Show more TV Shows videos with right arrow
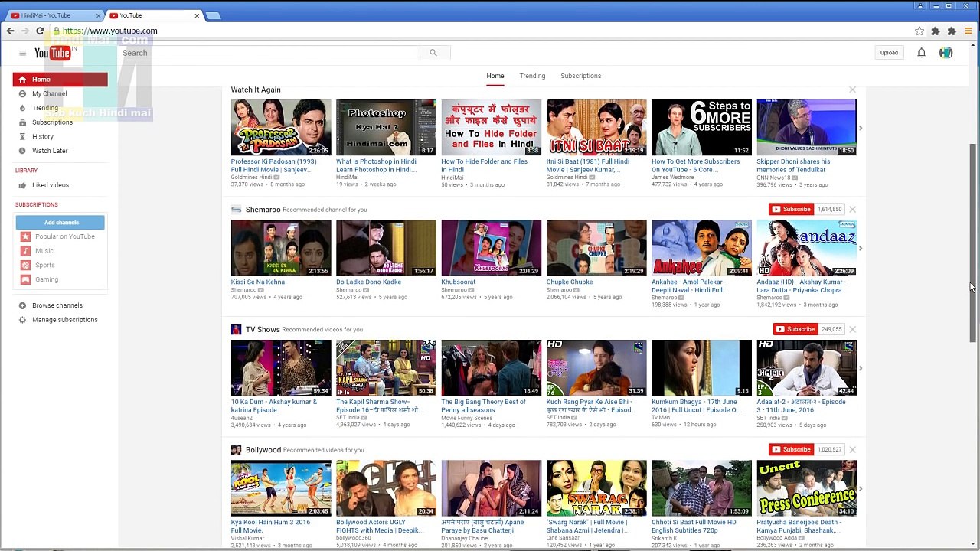Viewport: 980px width, 551px height. 861,368
